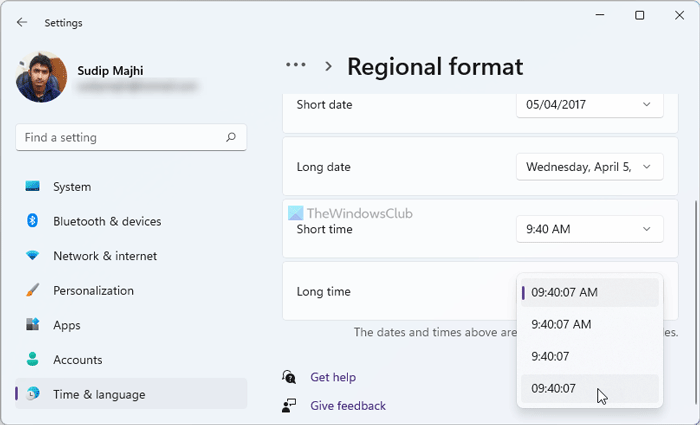Click the Give feedback link
Viewport: 700px width, 425px height.
coord(347,406)
